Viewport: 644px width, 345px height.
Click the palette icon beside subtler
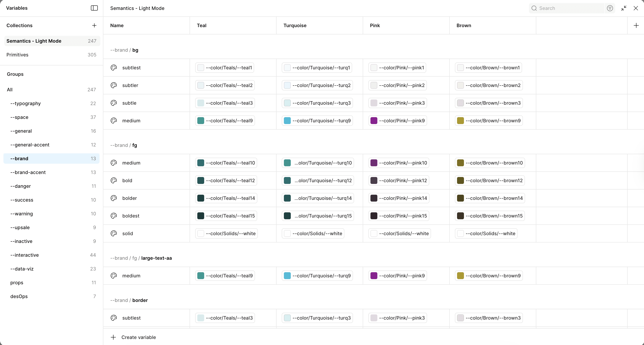pos(114,85)
